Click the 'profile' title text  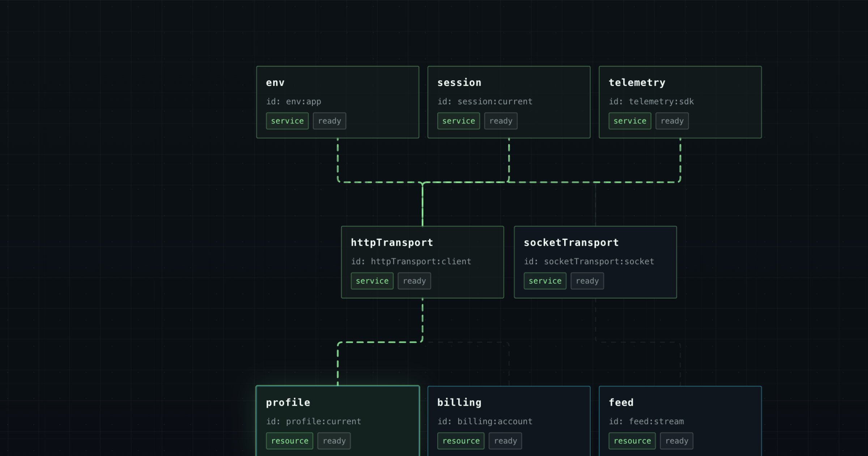pos(288,402)
